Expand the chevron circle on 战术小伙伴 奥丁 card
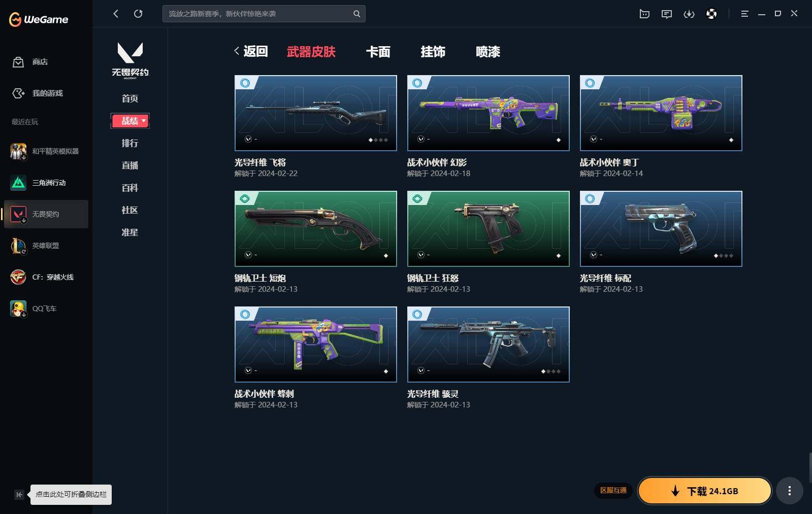Image resolution: width=812 pixels, height=514 pixels. 594,139
